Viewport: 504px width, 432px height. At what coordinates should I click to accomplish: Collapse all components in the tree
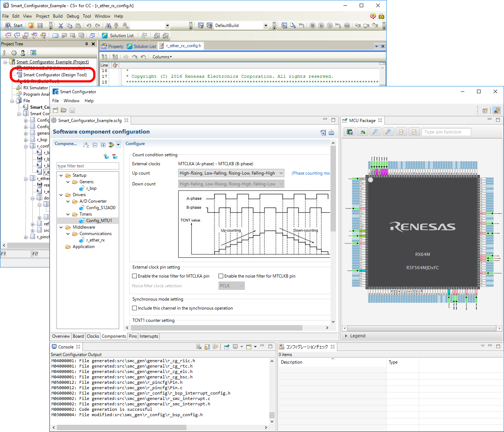(x=95, y=145)
